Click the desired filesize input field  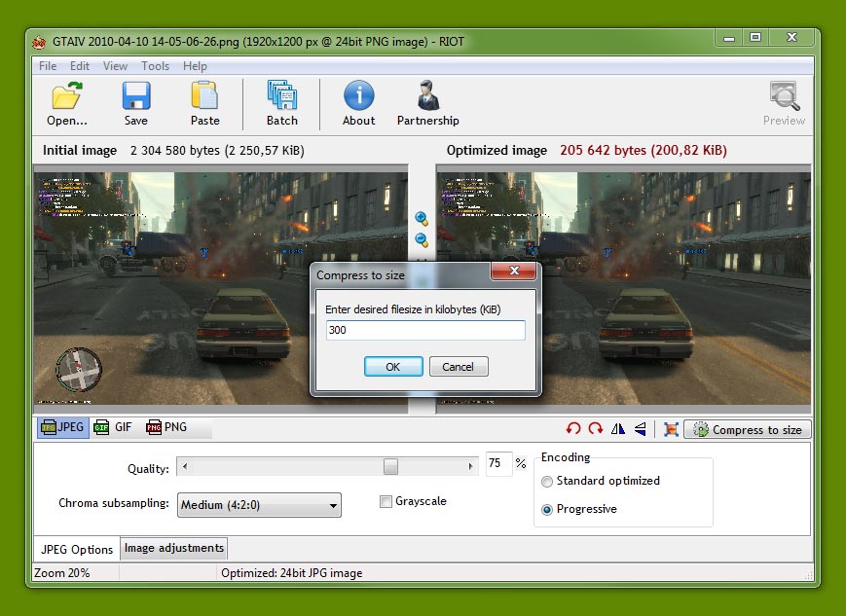pyautogui.click(x=425, y=330)
